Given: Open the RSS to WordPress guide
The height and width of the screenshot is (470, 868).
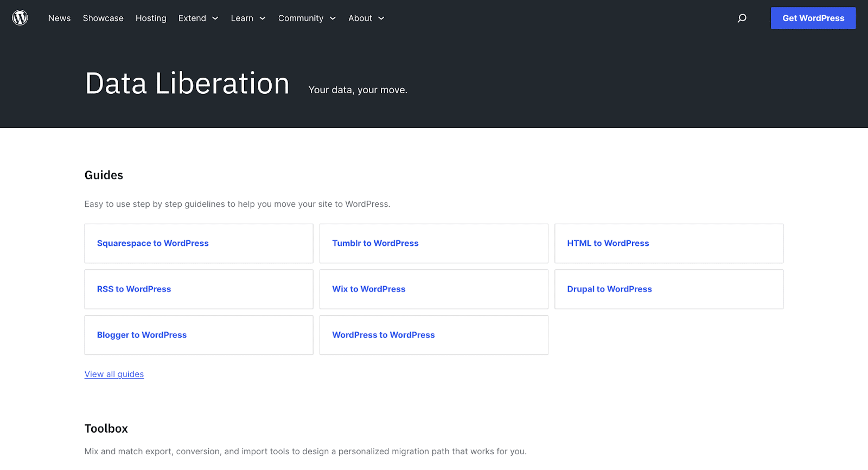Looking at the screenshot, I should click(199, 289).
